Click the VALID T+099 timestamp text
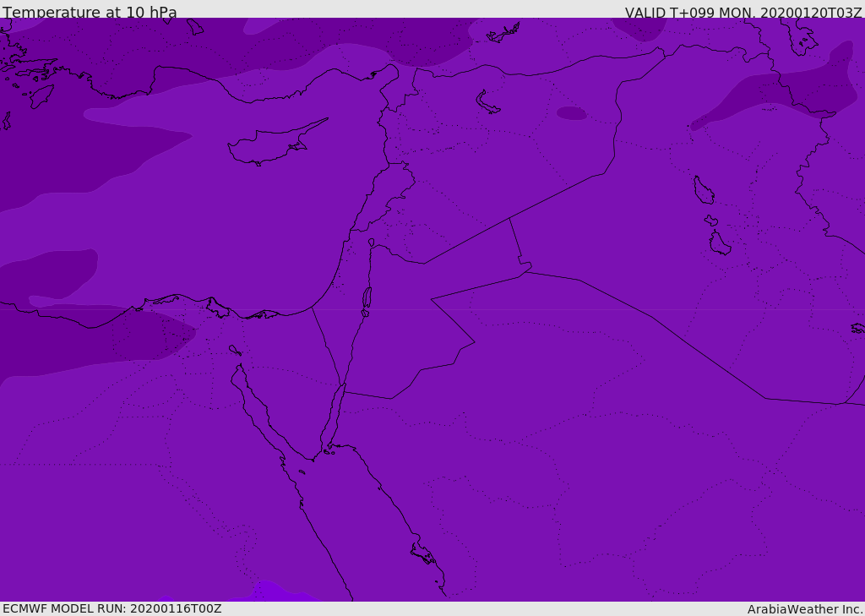 click(743, 13)
